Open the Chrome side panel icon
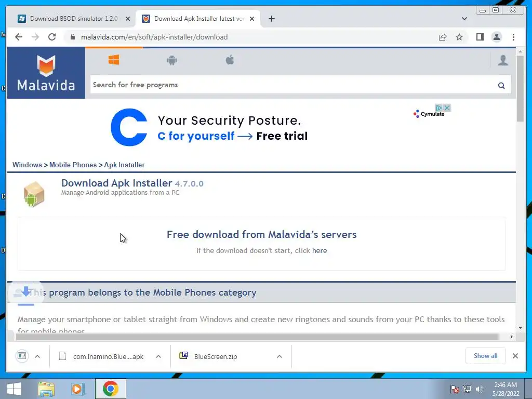Screen dimensions: 532x399 480,37
